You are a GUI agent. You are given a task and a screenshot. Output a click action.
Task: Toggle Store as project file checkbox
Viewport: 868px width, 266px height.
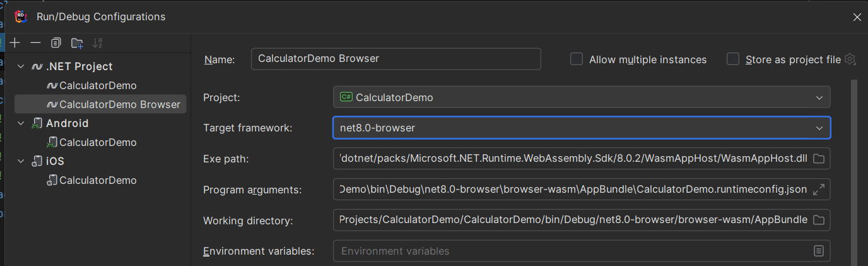[x=732, y=59]
